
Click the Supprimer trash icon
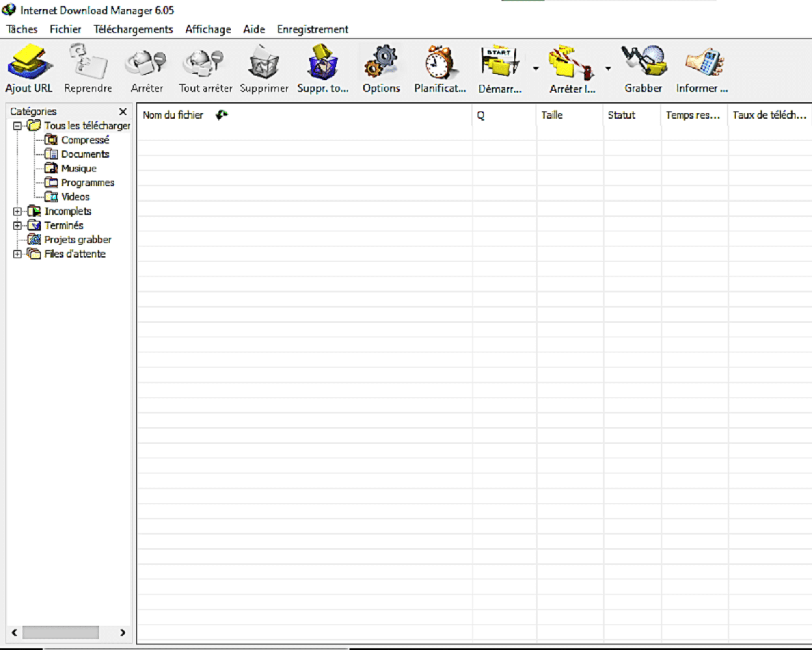coord(264,62)
